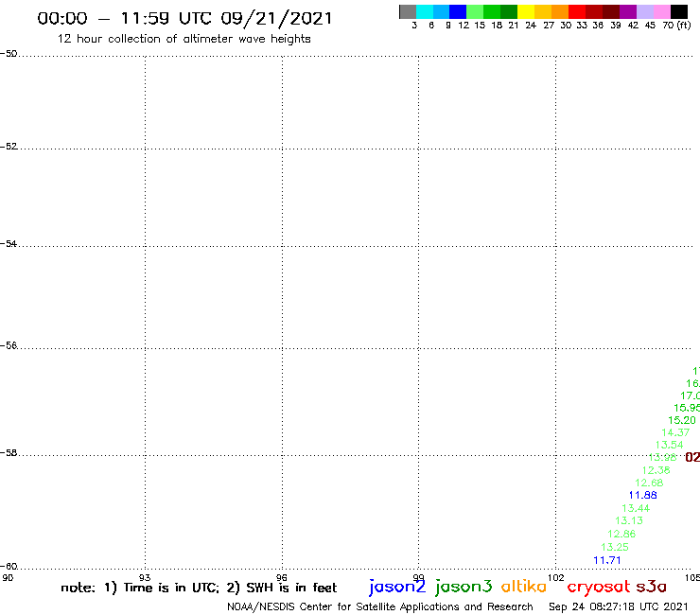Click the 12.68 wave height reading

click(649, 483)
